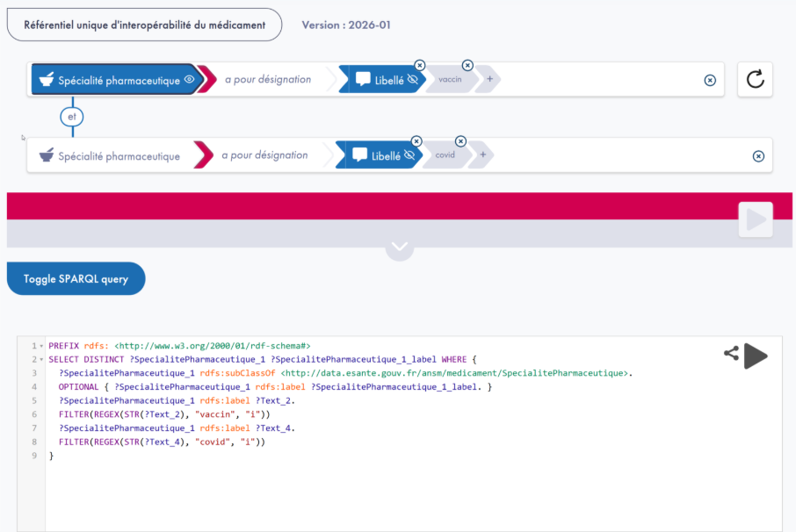Remove the second query row containing covid
Image resolution: width=796 pixels, height=532 pixels.
(x=758, y=156)
